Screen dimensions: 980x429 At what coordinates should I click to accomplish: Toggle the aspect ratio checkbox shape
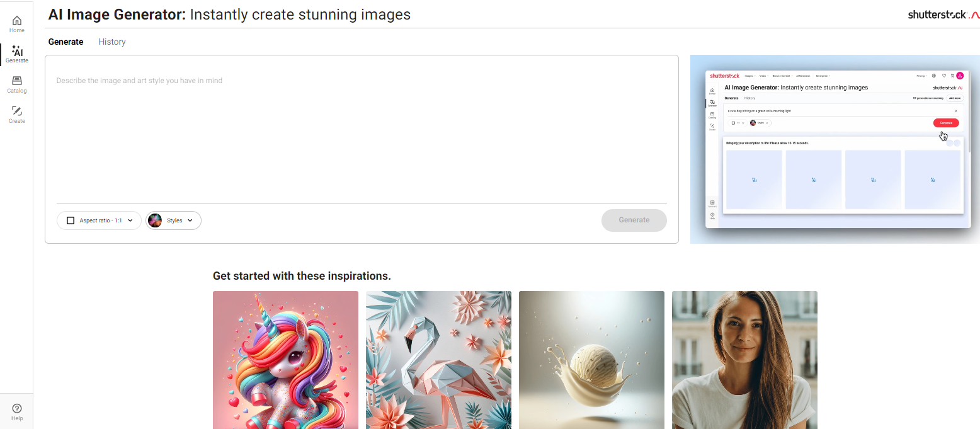click(x=70, y=220)
